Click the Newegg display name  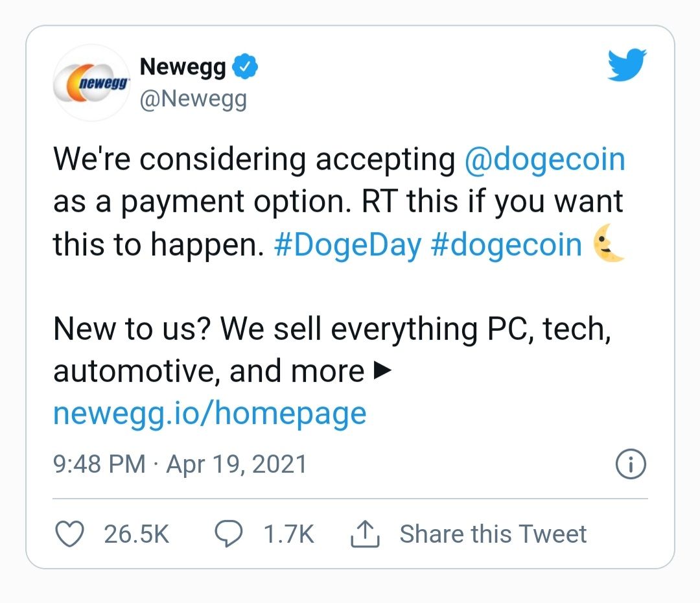pyautogui.click(x=183, y=67)
